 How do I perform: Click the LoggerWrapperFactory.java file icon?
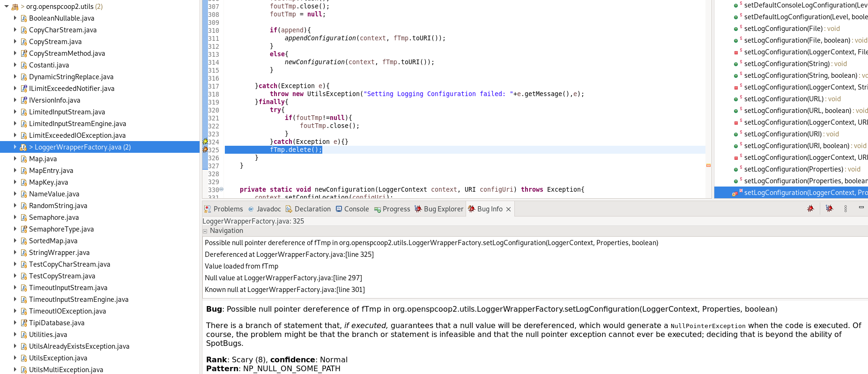tap(23, 147)
